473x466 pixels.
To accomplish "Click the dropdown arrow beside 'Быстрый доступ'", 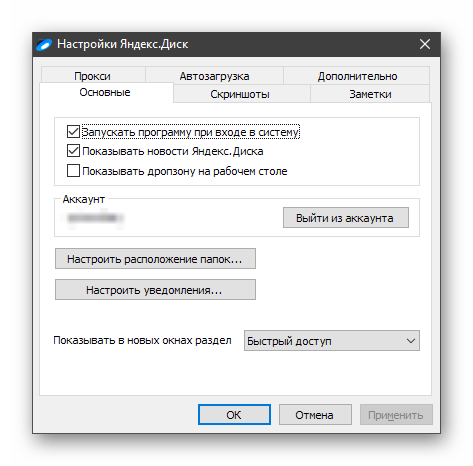I will click(x=411, y=341).
